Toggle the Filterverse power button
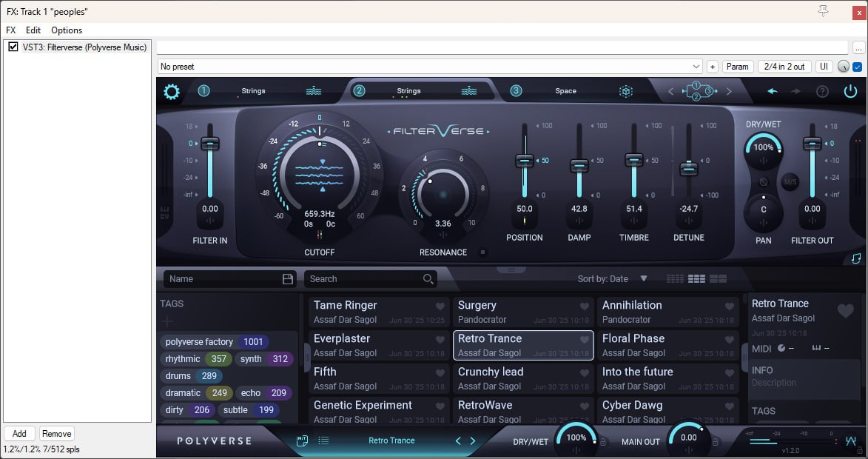This screenshot has width=868, height=459. click(x=850, y=91)
